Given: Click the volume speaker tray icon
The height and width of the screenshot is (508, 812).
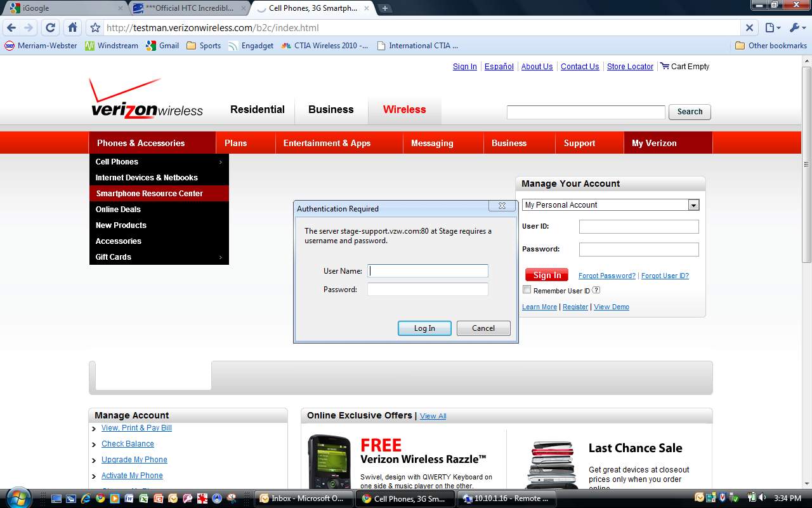Looking at the screenshot, I should click(761, 498).
